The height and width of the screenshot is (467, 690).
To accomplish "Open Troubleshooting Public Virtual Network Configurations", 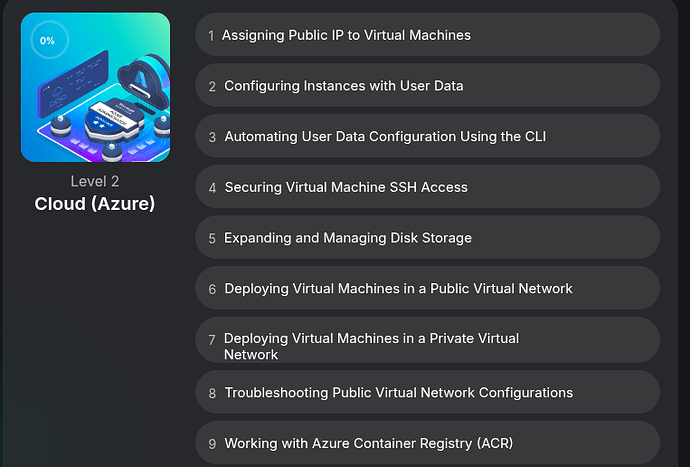I will pyautogui.click(x=398, y=393).
